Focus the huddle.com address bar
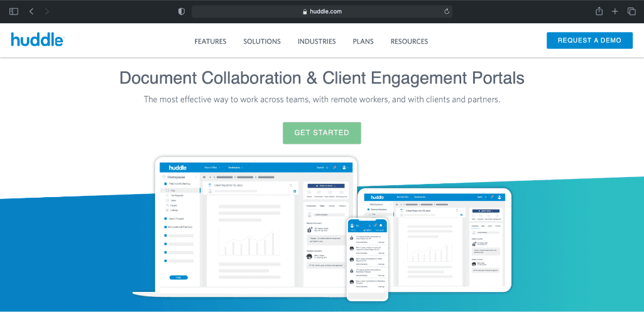This screenshot has height=312, width=644. (x=320, y=11)
